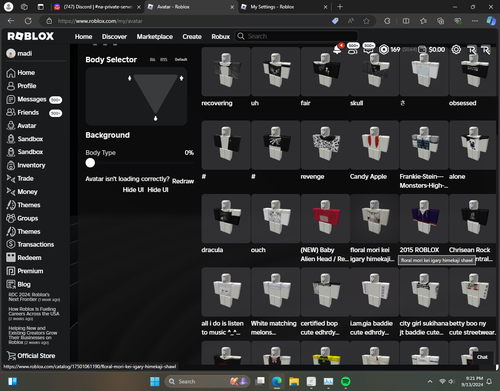Open the settings gear icon
The width and height of the screenshot is (500, 391).
tap(456, 50)
